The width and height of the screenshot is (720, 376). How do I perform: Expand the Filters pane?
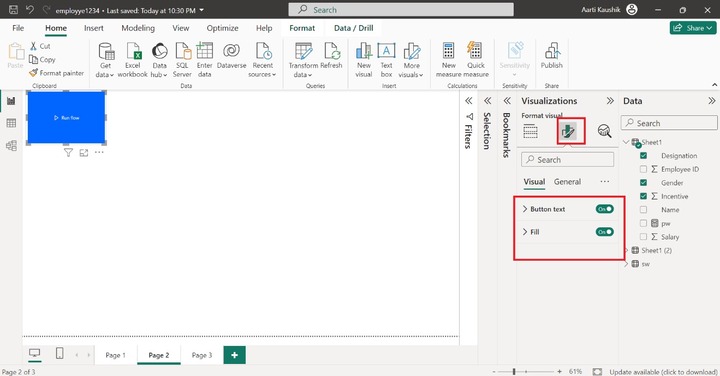468,101
